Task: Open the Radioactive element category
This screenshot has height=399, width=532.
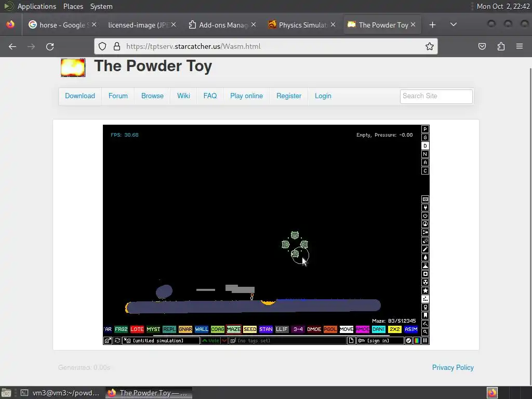Action: (x=425, y=282)
